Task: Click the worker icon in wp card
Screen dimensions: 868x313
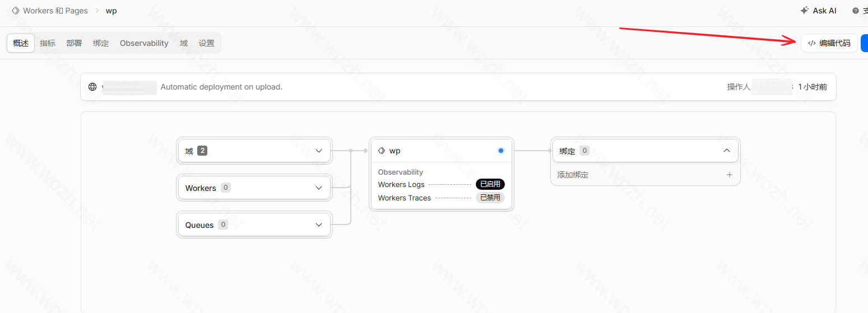Action: pos(382,151)
